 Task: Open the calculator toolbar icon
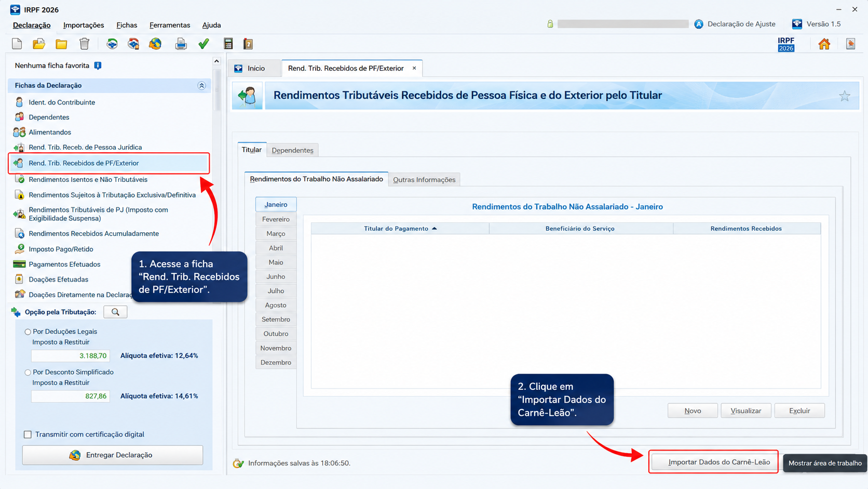(228, 44)
